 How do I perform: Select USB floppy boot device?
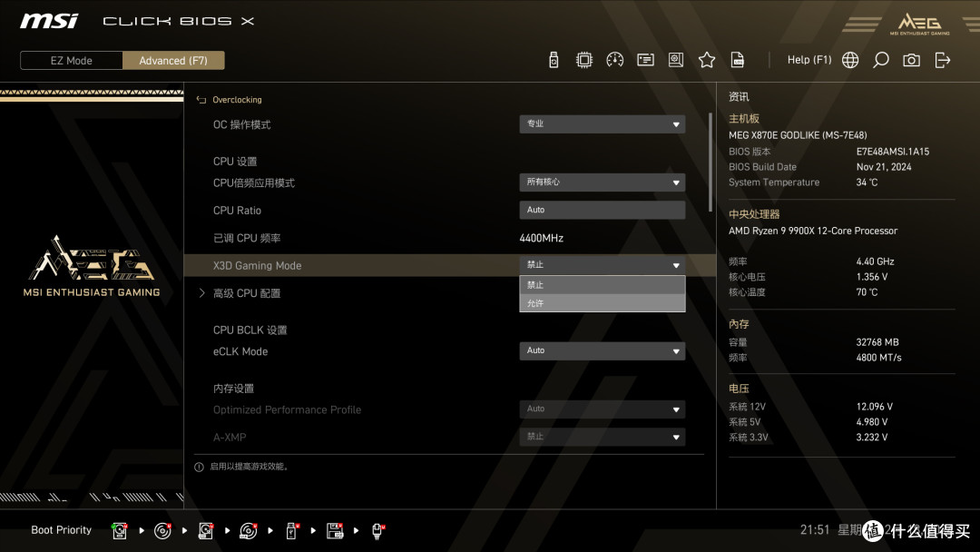click(335, 531)
